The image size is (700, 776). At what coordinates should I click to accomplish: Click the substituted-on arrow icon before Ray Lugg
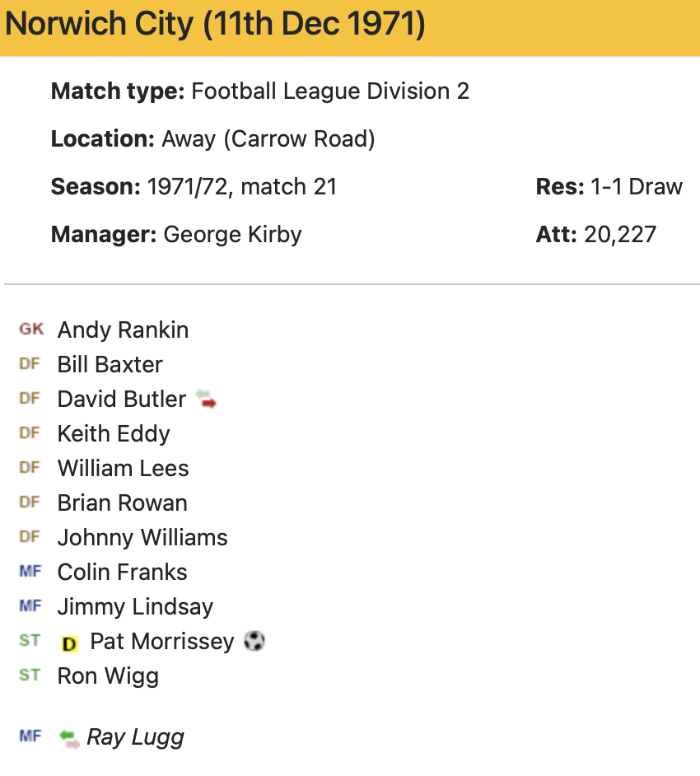pos(70,737)
